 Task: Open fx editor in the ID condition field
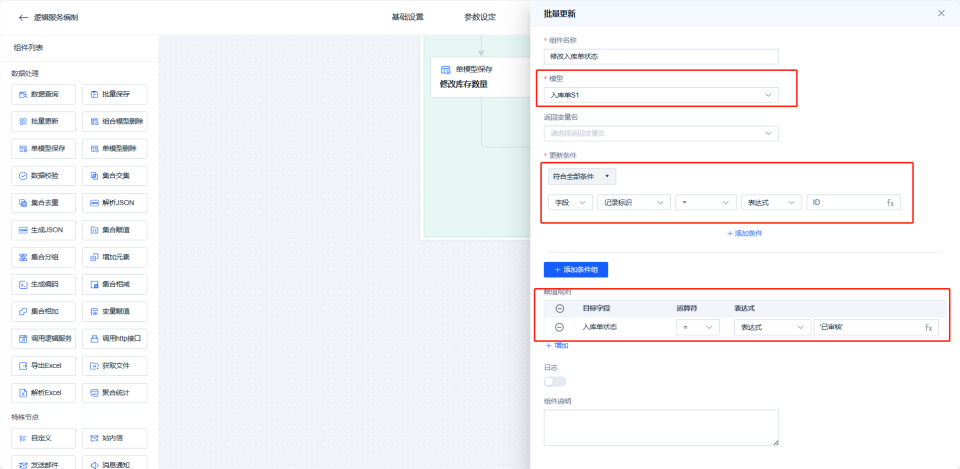[891, 202]
